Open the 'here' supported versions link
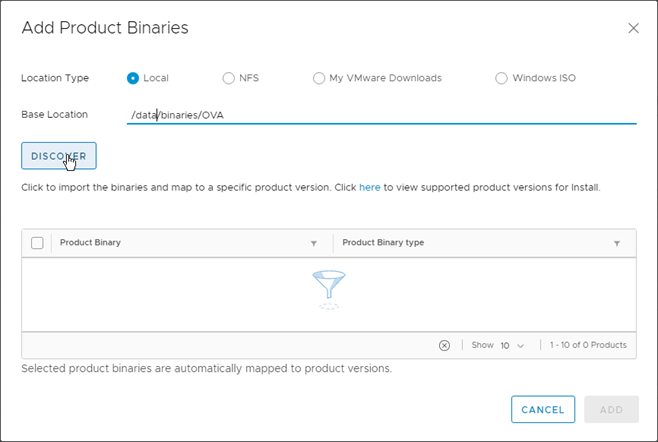Viewport: 658px width, 442px height. point(369,187)
